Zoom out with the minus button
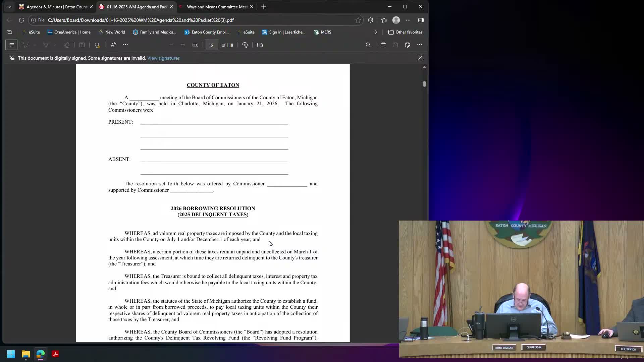 click(x=171, y=45)
